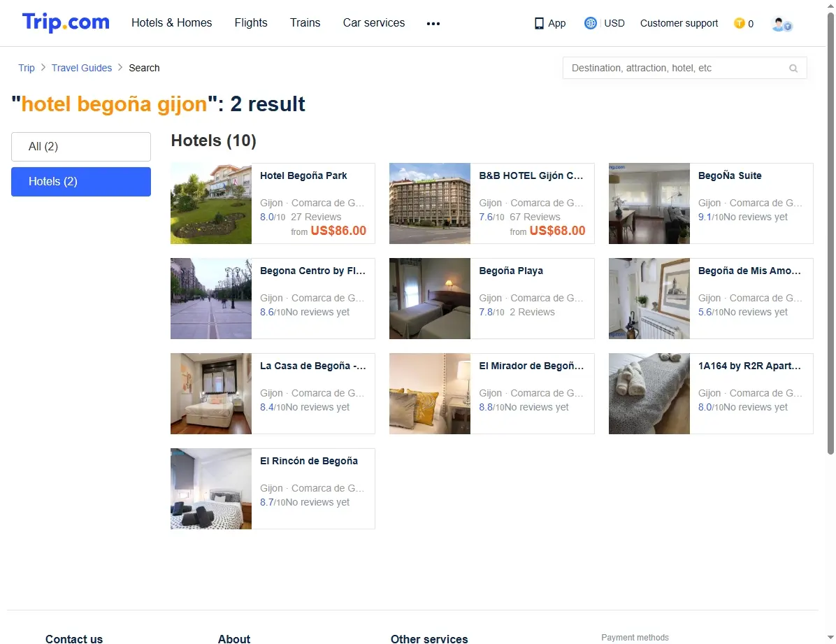This screenshot has height=644, width=836.
Task: Open Begoña de Mis Amores photo
Action: pyautogui.click(x=649, y=299)
